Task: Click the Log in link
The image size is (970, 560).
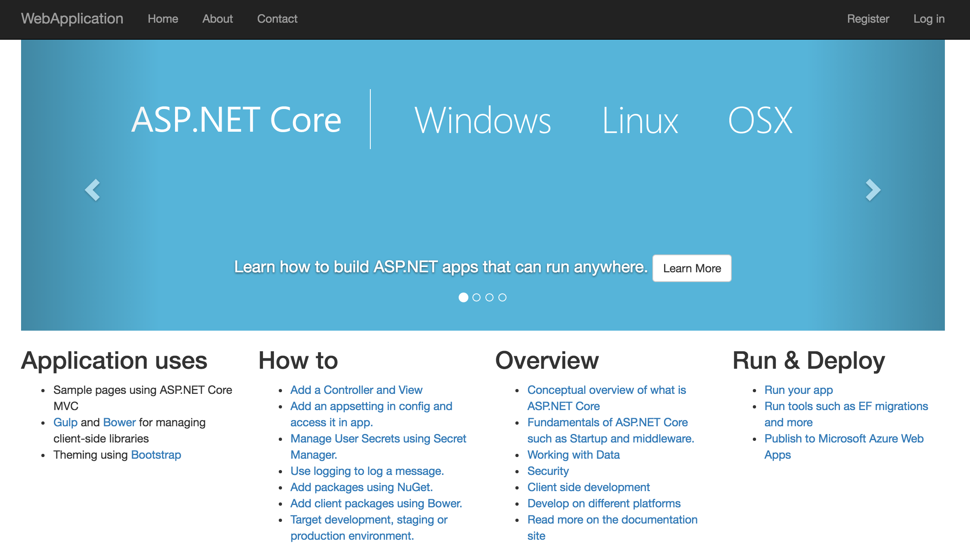Action: pyautogui.click(x=929, y=19)
